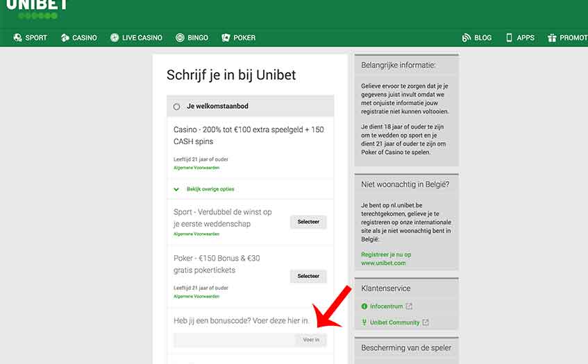
Task: Click Poker - €150 Bonus offer text
Action: pyautogui.click(x=217, y=264)
